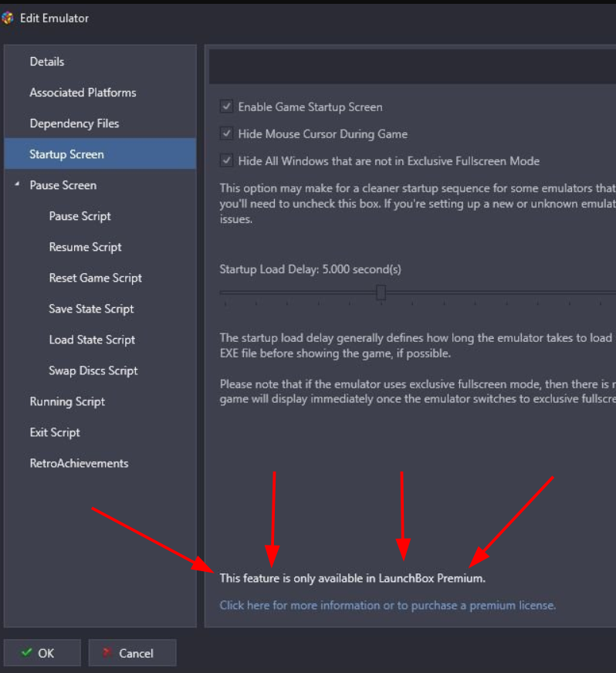Click the LaunchBox Premium only notice text

(x=353, y=578)
